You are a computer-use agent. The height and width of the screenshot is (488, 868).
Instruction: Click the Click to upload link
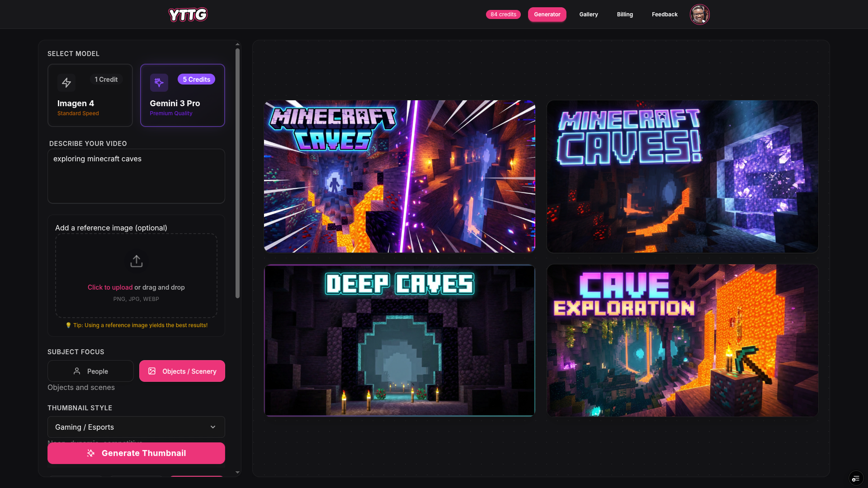[110, 287]
